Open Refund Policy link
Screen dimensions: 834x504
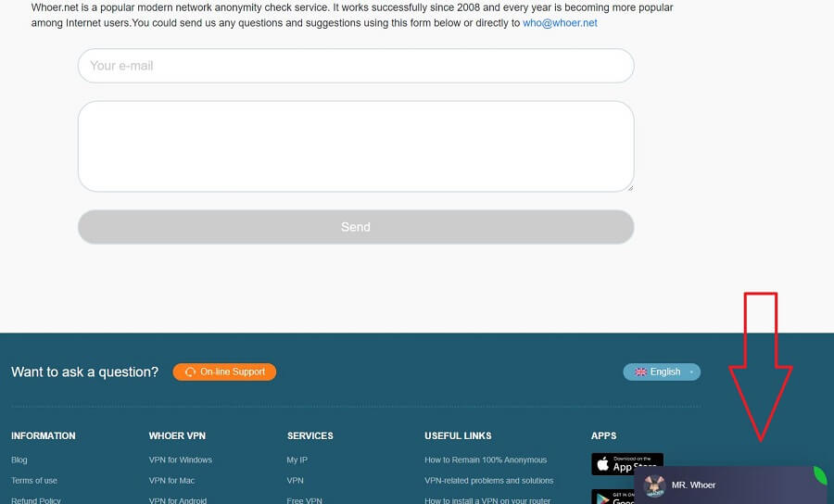(35, 500)
